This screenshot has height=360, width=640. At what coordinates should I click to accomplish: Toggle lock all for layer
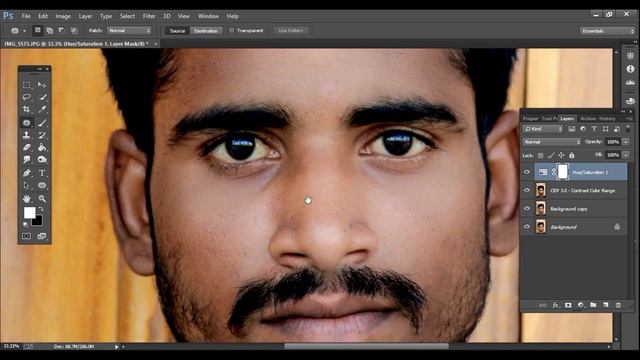pyautogui.click(x=571, y=155)
